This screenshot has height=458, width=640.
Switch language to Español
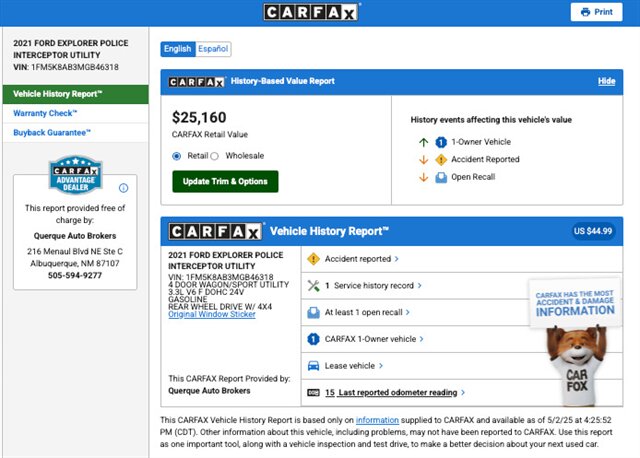click(213, 48)
